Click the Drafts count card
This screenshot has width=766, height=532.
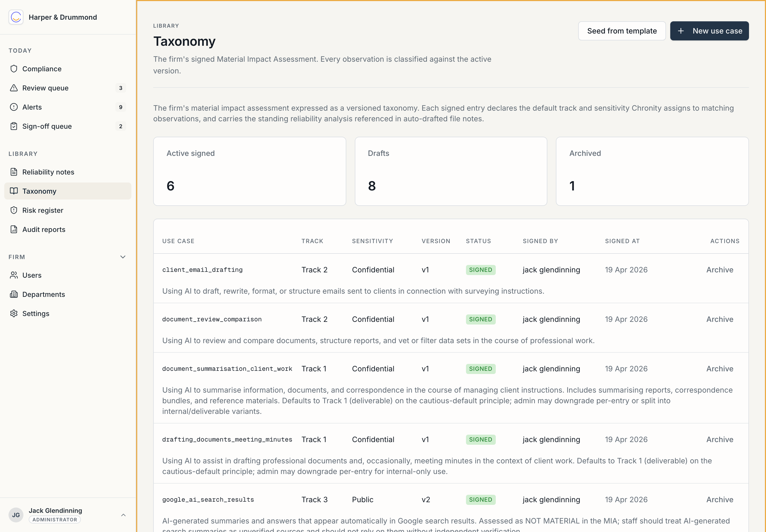pyautogui.click(x=451, y=171)
